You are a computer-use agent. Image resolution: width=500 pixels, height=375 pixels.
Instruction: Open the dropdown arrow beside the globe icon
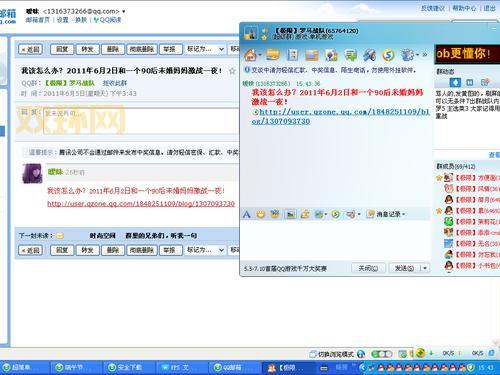[x=417, y=55]
